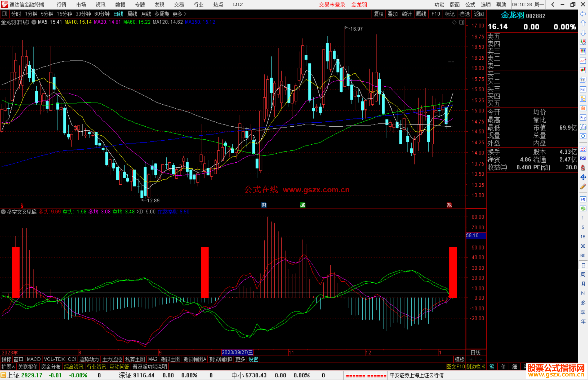
Task: Click the trend line chart sidebar icon
Action: pyautogui.click(x=583, y=61)
